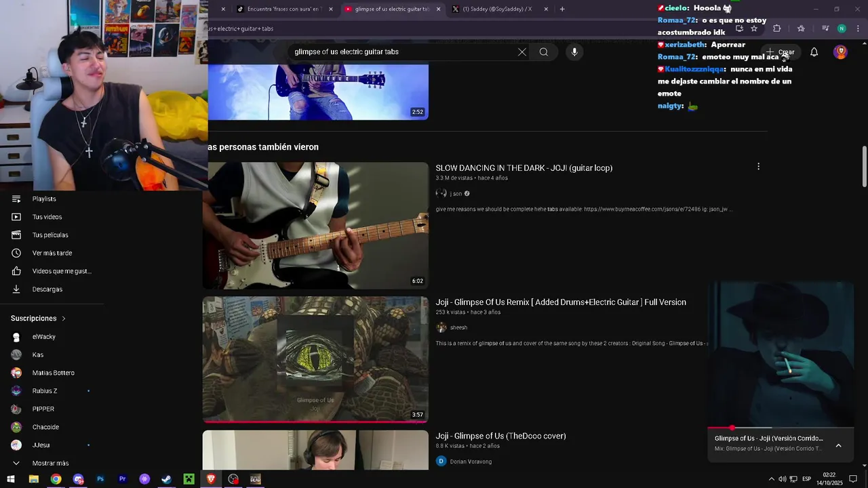Select the glimpse of us electric guitar tab

(x=393, y=9)
